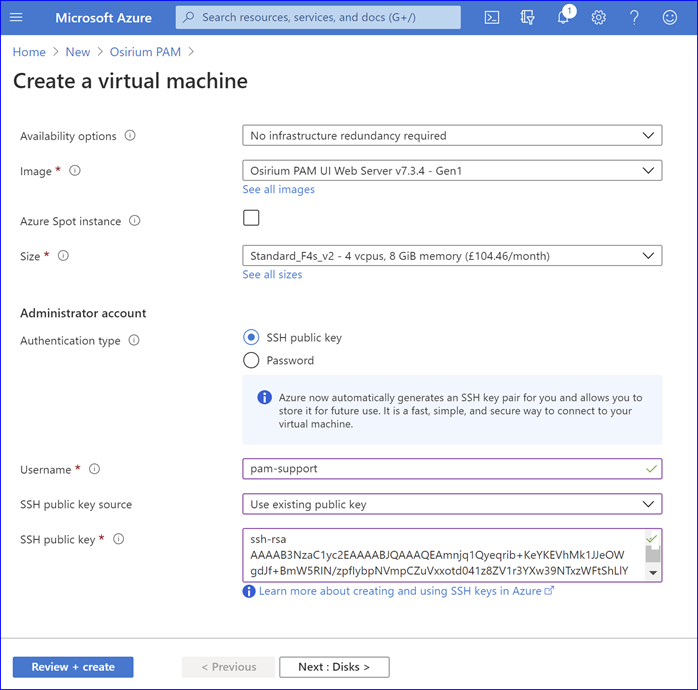Show info for SSH public key

(118, 540)
